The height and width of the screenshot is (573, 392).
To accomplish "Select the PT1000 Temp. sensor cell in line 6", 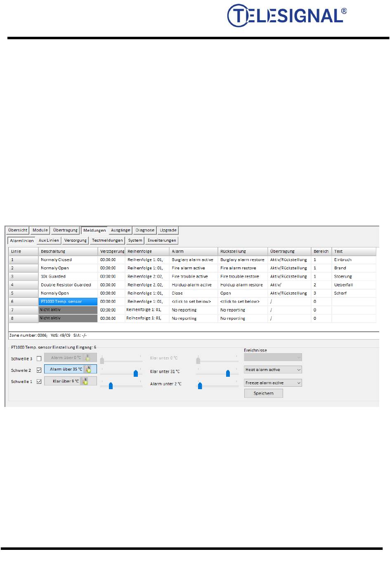I will tap(68, 302).
